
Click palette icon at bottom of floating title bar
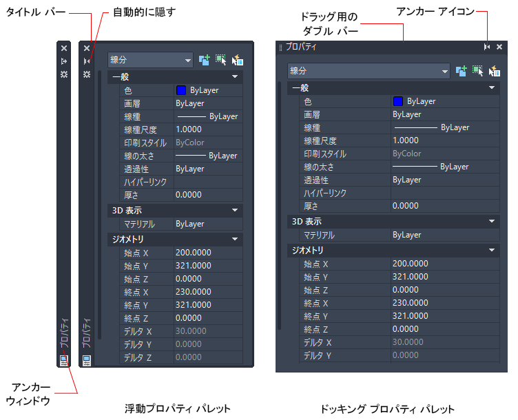click(87, 361)
